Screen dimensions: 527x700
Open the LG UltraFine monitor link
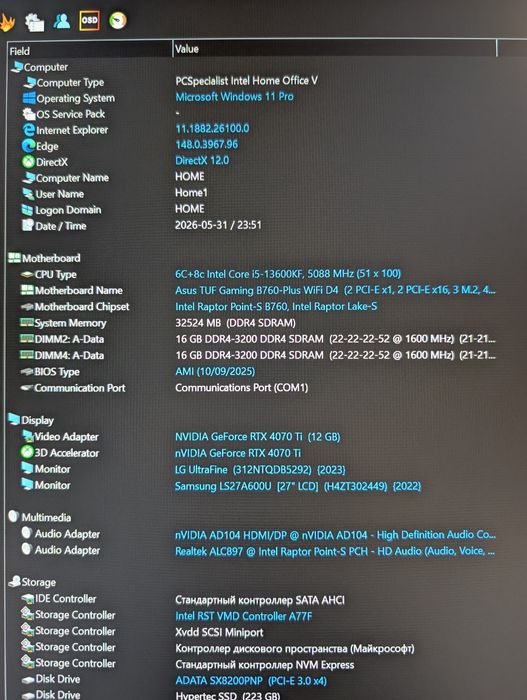(x=260, y=470)
